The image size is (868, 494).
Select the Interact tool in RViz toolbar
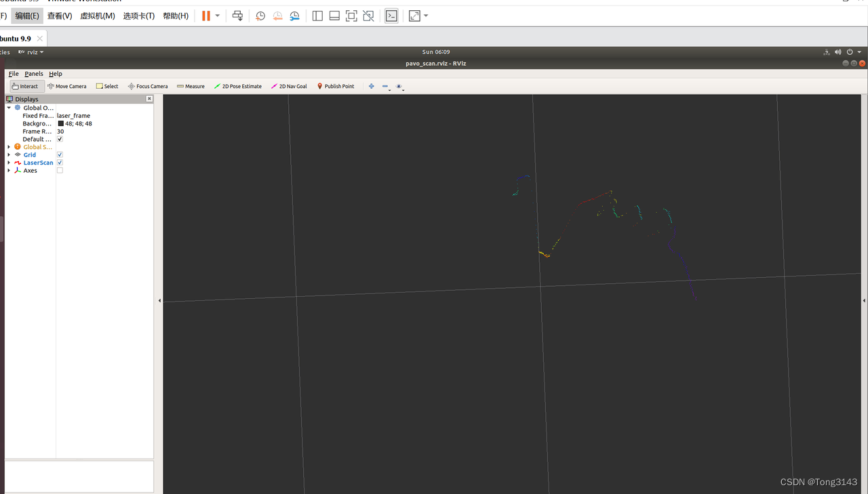(x=27, y=86)
